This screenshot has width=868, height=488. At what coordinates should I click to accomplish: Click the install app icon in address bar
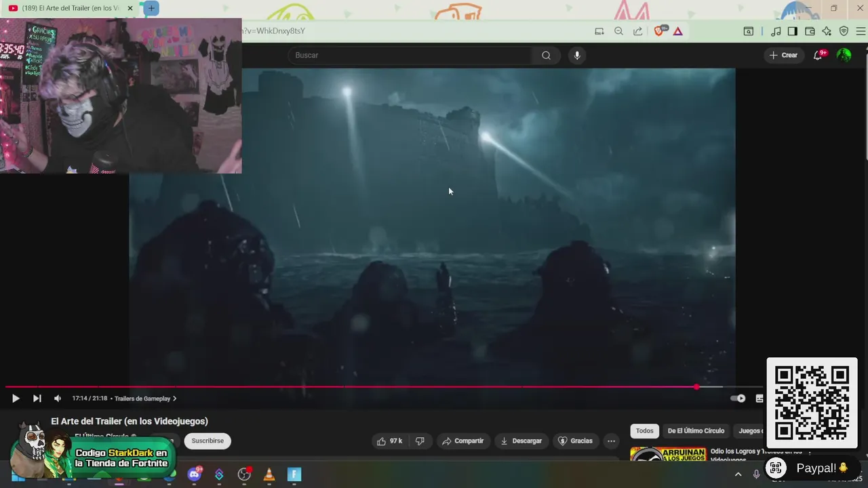pos(599,31)
